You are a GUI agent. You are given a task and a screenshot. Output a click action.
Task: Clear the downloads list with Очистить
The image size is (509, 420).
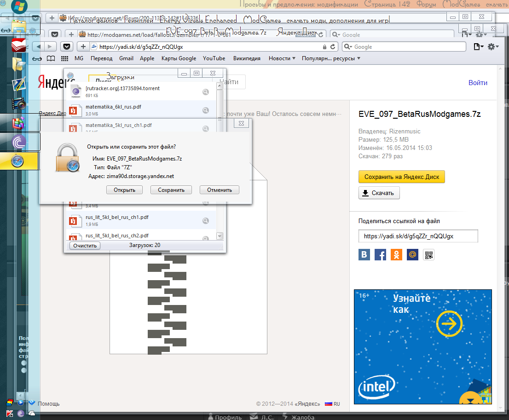[x=85, y=246]
